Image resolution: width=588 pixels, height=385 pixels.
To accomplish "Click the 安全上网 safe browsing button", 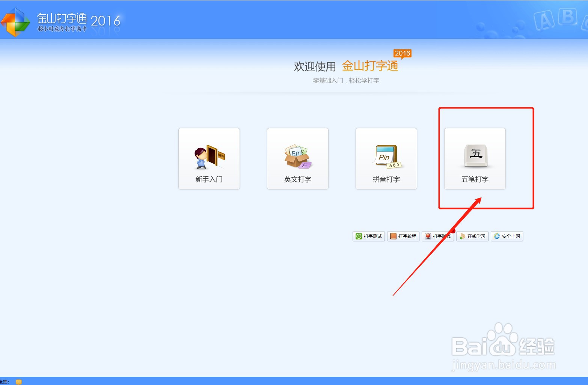I will click(x=507, y=236).
